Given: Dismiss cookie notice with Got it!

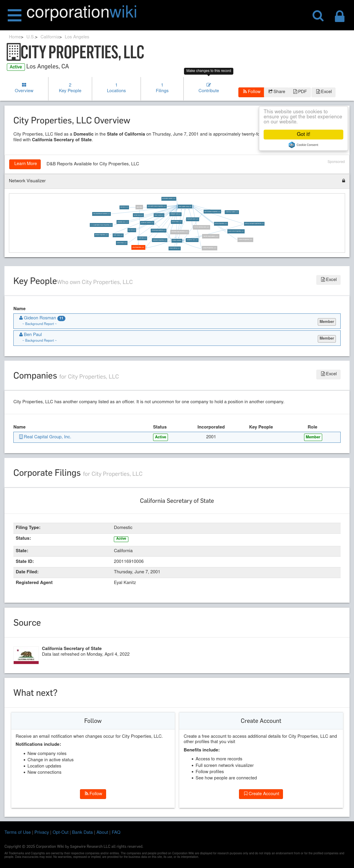Looking at the screenshot, I should pyautogui.click(x=303, y=134).
